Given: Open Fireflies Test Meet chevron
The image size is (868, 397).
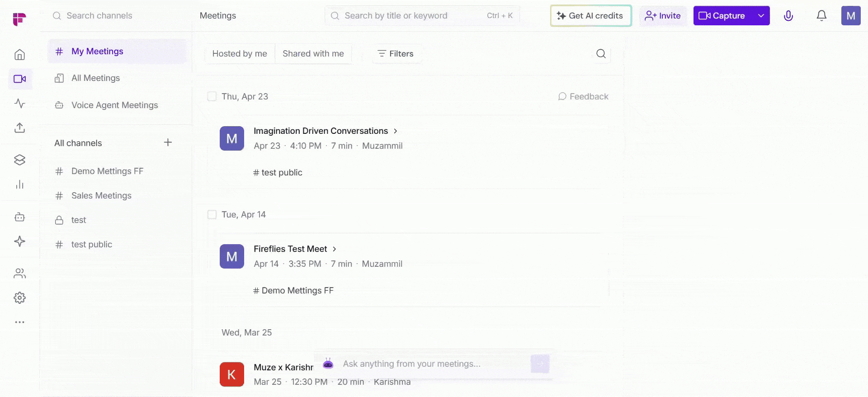Looking at the screenshot, I should click(x=335, y=249).
